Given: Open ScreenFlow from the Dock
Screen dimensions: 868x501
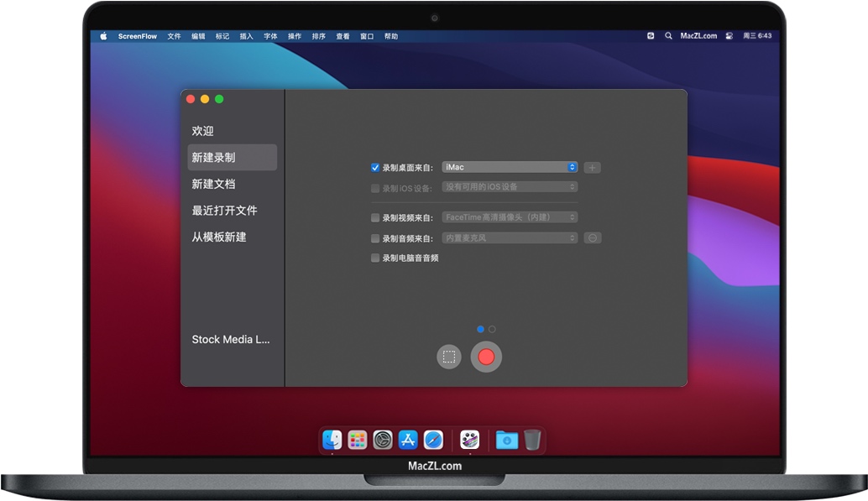Looking at the screenshot, I should (x=469, y=440).
